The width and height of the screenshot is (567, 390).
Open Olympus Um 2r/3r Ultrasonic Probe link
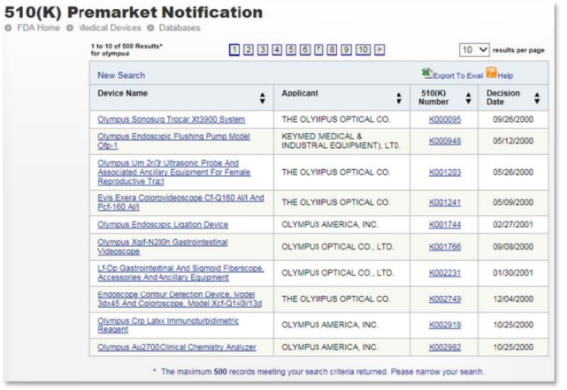[174, 172]
